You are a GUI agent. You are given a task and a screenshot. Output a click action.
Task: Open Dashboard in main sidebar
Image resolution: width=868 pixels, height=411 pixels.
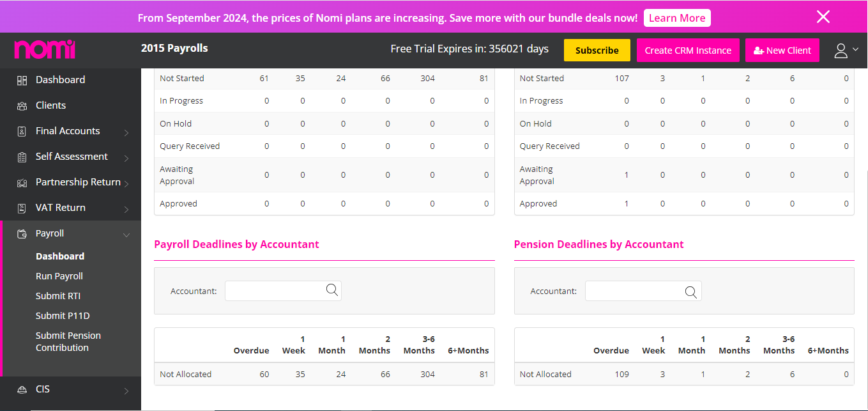click(x=60, y=80)
